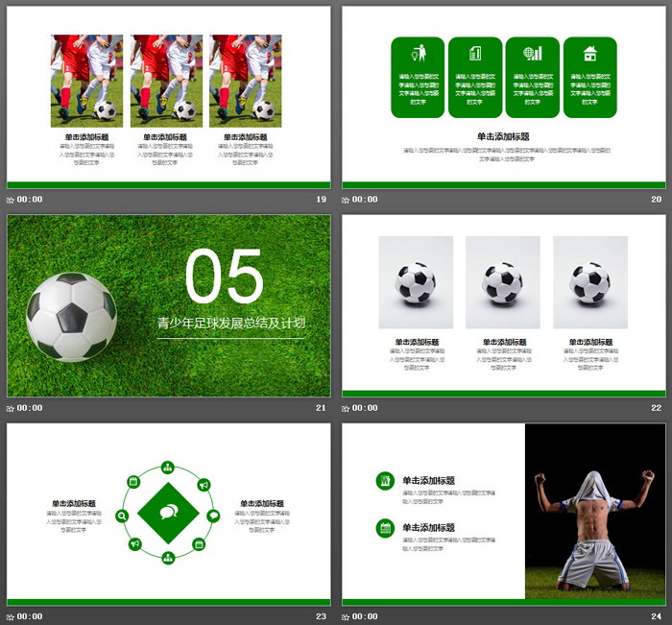Click the transition star icon under slide 24

[x=346, y=616]
